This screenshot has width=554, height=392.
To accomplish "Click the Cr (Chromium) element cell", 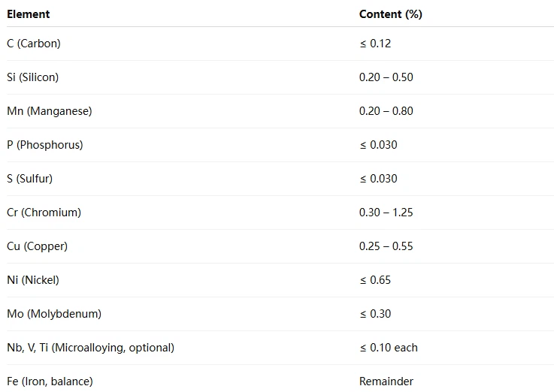I will click(44, 213).
